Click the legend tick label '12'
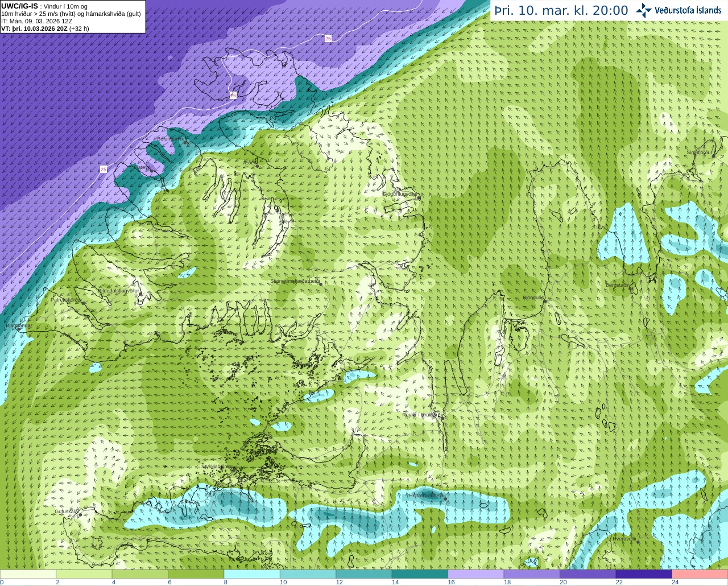Screen dimensions: 728x586 pyautogui.click(x=339, y=582)
